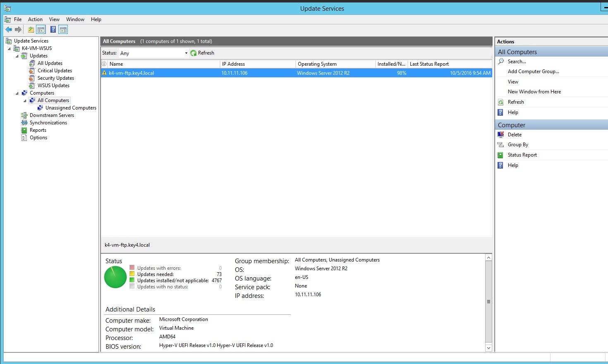The image size is (608, 364).
Task: Click green Updates installed/not applicable swatch
Action: 132,280
